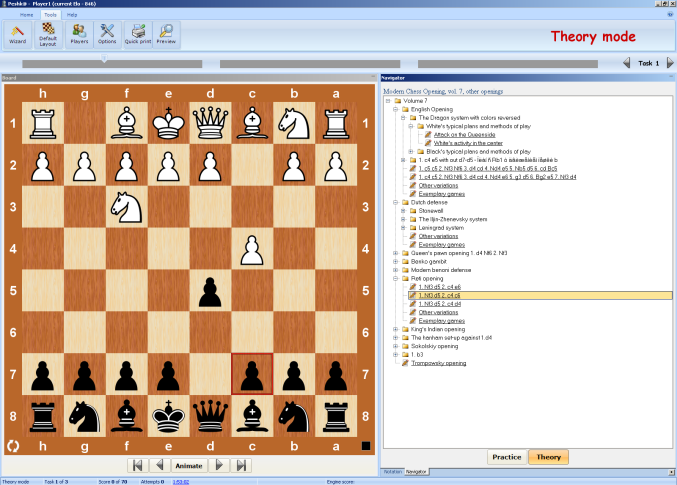Screen dimensions: 677x485
Task: Expand the 1. b3 folder
Action: pyautogui.click(x=395, y=355)
